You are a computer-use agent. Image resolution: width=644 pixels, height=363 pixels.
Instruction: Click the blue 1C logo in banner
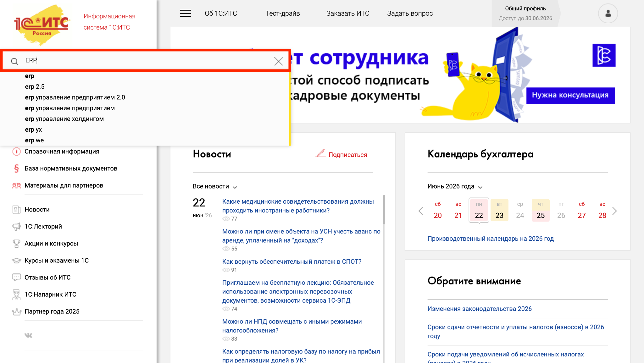coord(604,55)
